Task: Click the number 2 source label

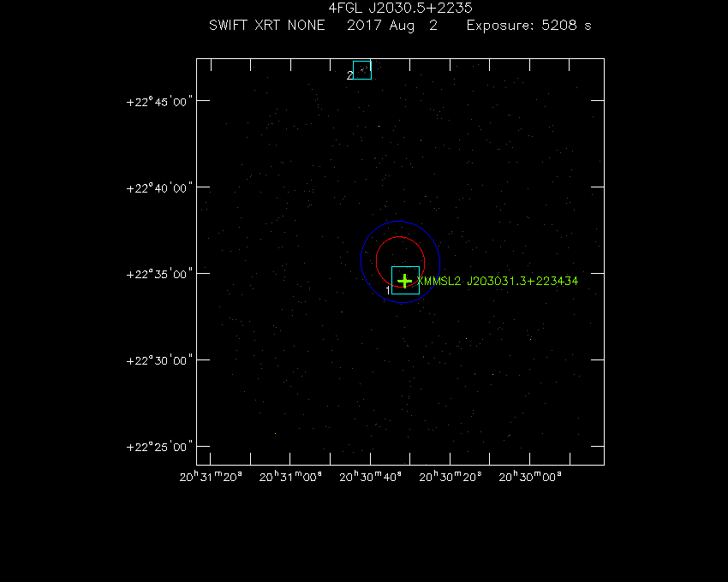Action: [x=349, y=75]
